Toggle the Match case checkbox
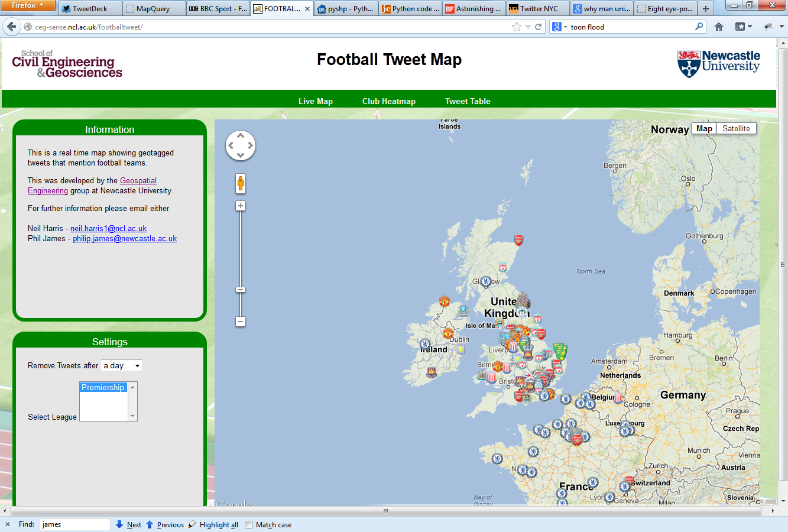 click(249, 524)
